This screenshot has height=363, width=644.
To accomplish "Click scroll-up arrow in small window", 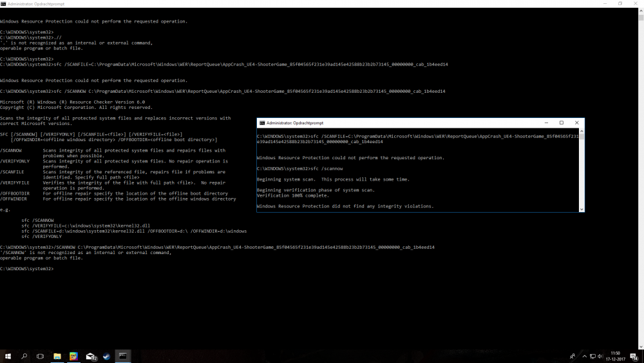I will (x=582, y=131).
